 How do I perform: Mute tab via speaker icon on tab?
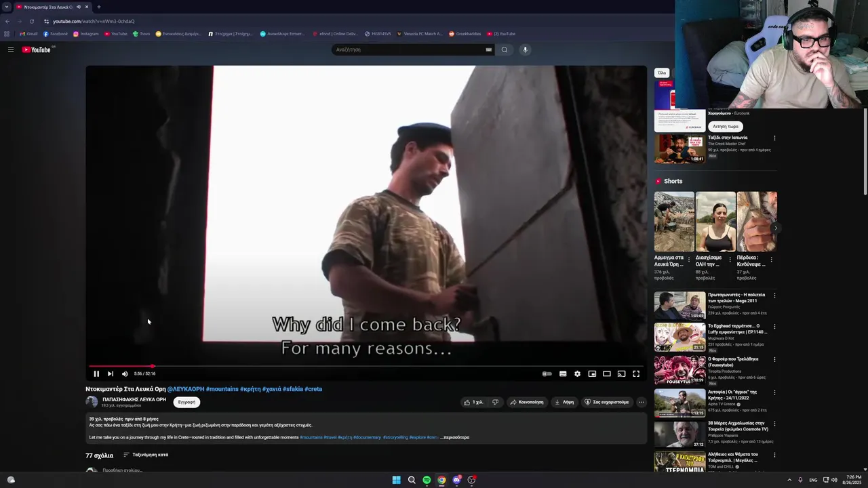click(79, 7)
